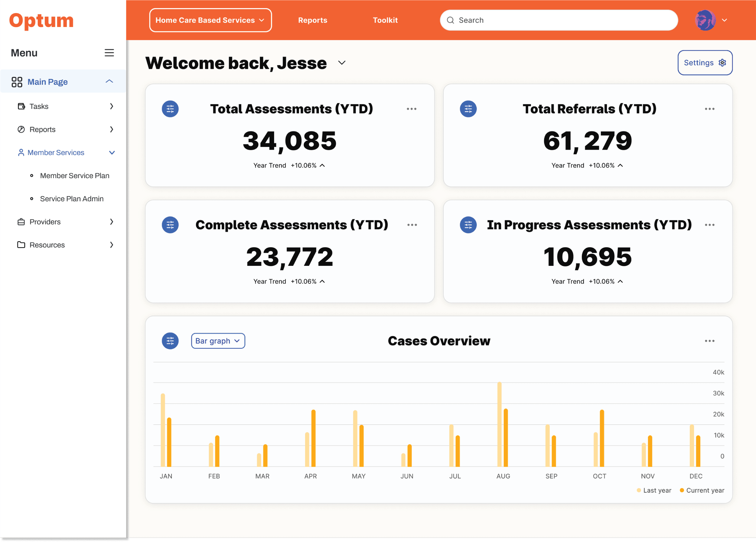The width and height of the screenshot is (756, 542).
Task: Open the user profile avatar menu
Action: pos(706,20)
